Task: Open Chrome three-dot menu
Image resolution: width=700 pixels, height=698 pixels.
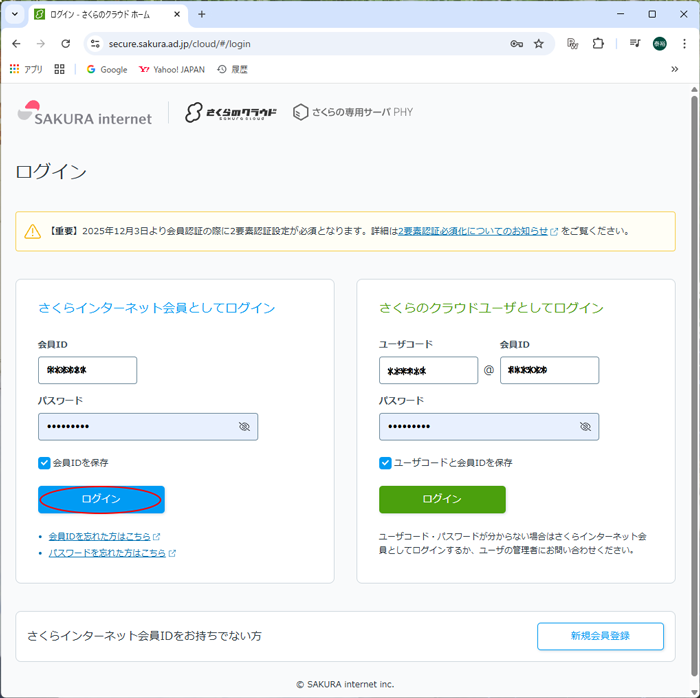Action: pos(684,44)
